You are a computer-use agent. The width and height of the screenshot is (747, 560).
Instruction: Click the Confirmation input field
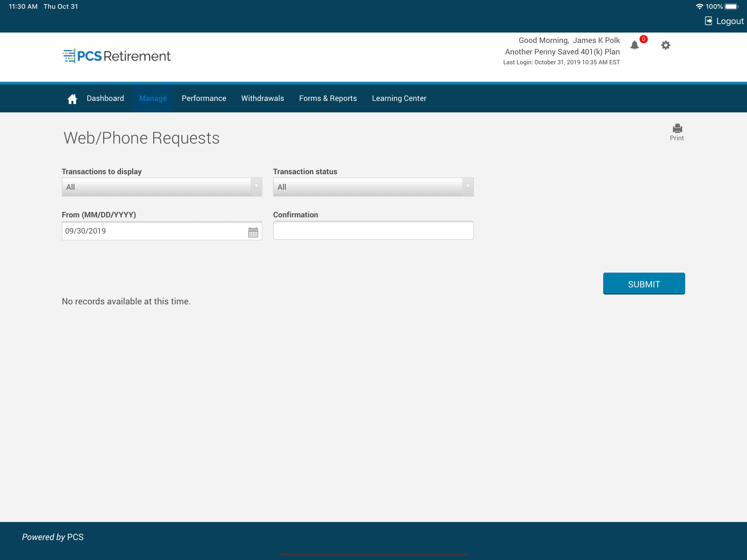tap(373, 230)
